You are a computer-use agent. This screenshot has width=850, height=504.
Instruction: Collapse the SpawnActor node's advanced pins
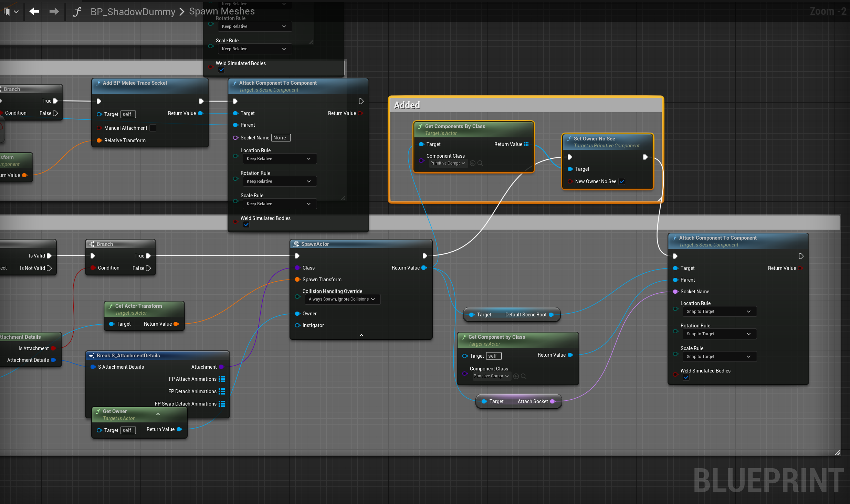[x=361, y=335]
